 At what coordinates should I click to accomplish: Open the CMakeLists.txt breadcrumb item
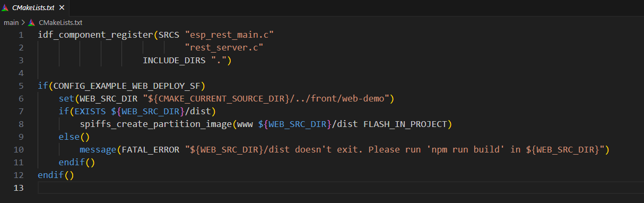60,22
